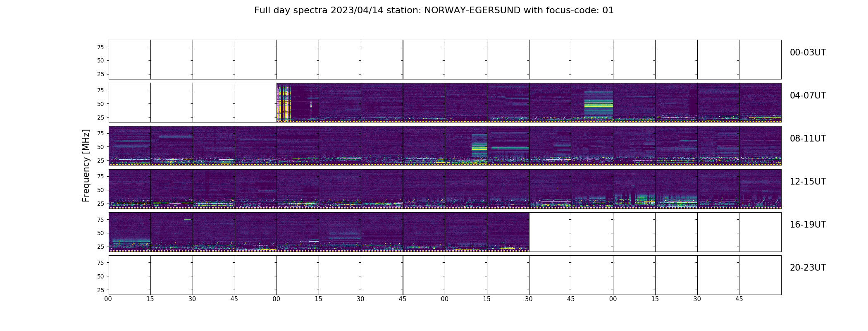Screen dimensions: 868x331
Task: Click the 50 tick of the 20-23UT row
Action: click(100, 276)
